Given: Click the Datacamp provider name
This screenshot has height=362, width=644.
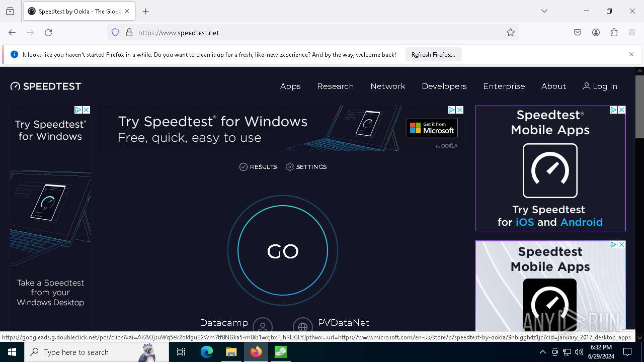Looking at the screenshot, I should click(x=224, y=323).
